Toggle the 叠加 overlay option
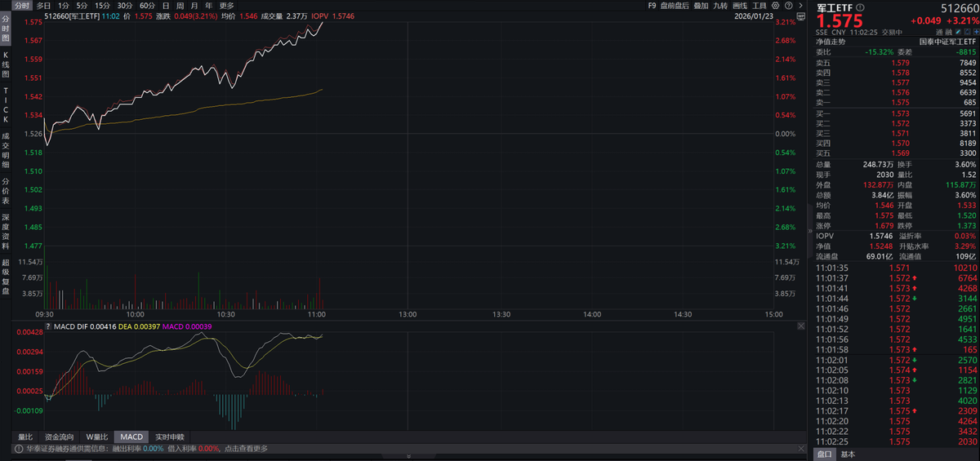Screen dimensions: 980x461 coord(701,5)
